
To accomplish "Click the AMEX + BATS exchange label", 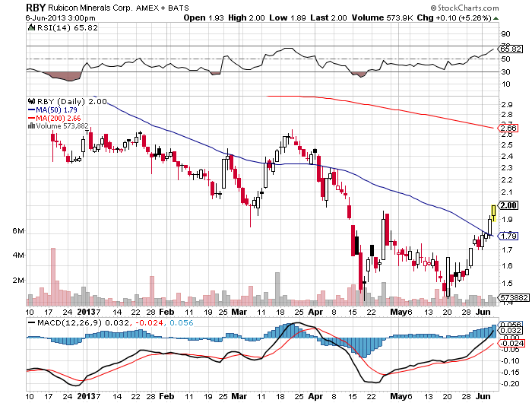I will [x=162, y=8].
